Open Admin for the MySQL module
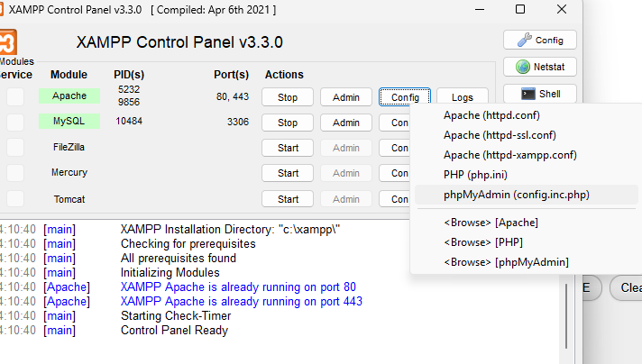Screen dimensions: 642x364 pyautogui.click(x=346, y=123)
